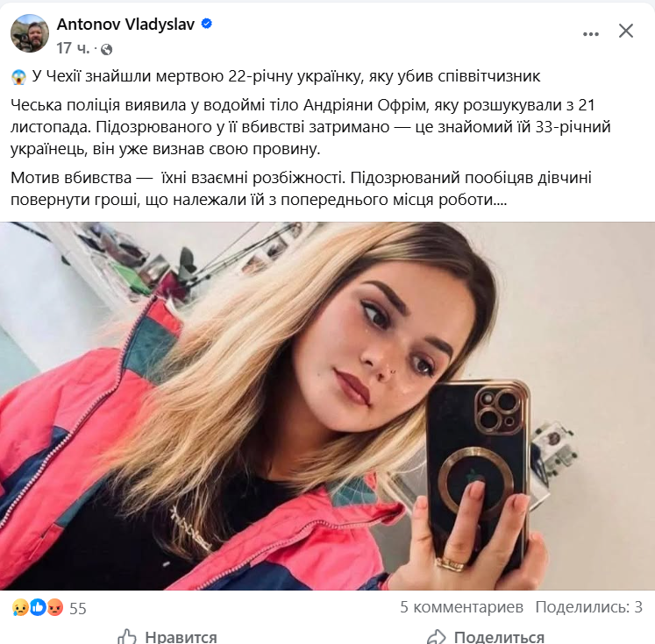The image size is (655, 644).
Task: Open the Antonov Vladyslav author name link
Action: [125, 25]
